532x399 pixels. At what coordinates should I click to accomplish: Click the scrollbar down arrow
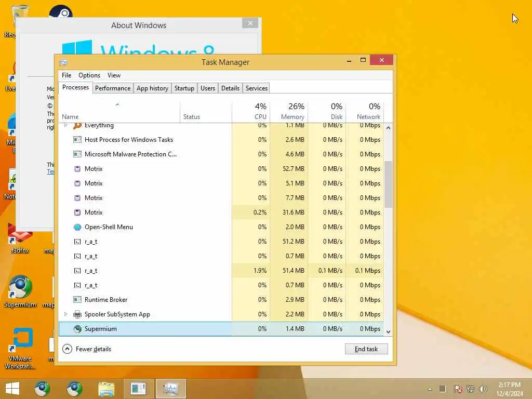coord(388,332)
